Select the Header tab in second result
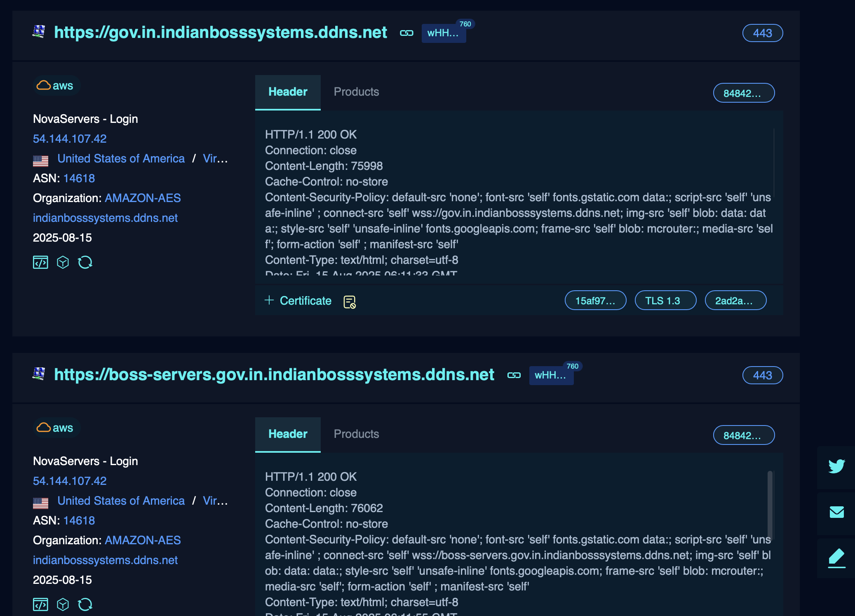This screenshot has width=855, height=616. click(x=288, y=434)
